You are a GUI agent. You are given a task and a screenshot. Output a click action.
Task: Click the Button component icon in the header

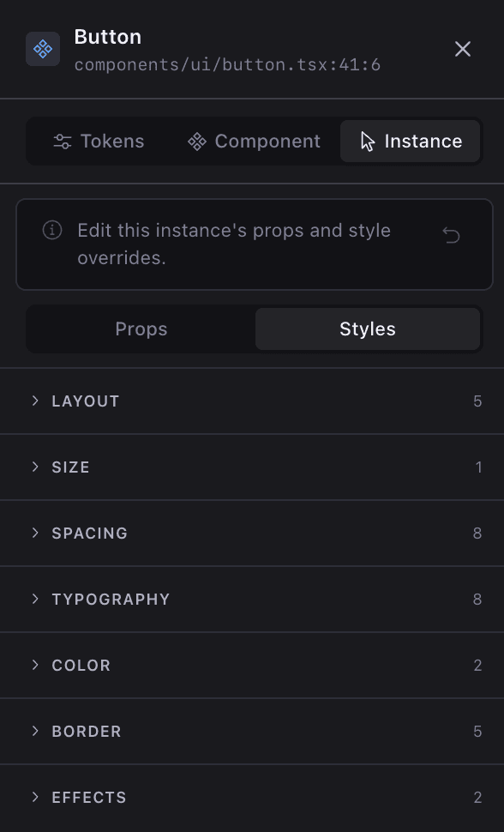point(42,49)
